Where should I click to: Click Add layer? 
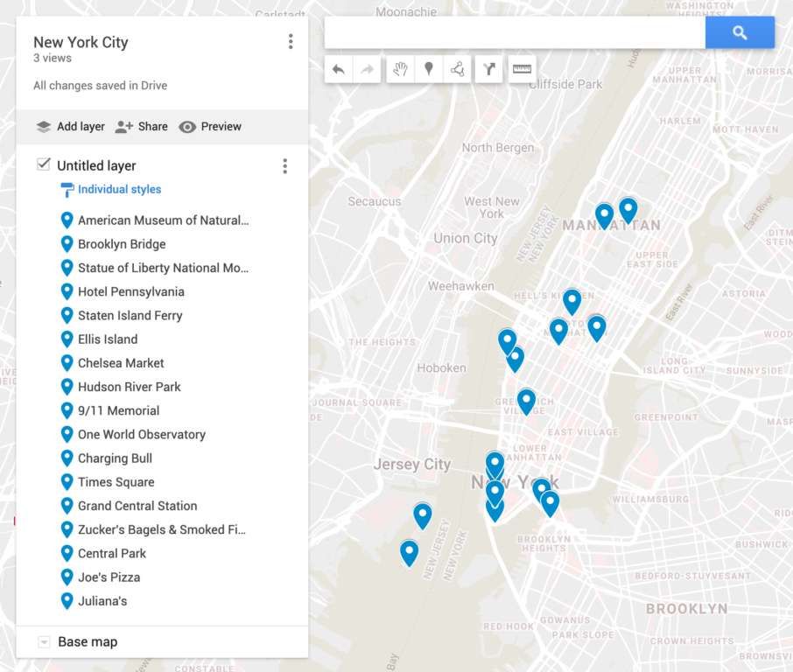point(71,126)
